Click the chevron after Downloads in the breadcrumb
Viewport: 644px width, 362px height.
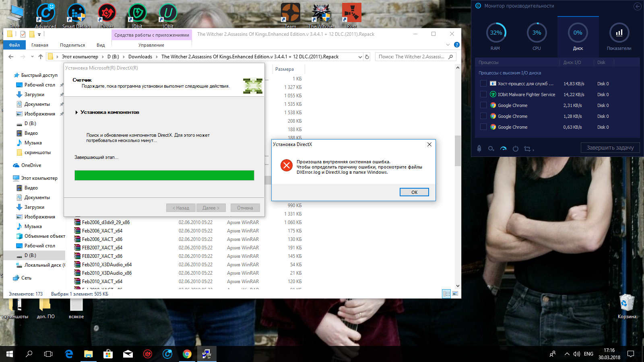pos(157,57)
